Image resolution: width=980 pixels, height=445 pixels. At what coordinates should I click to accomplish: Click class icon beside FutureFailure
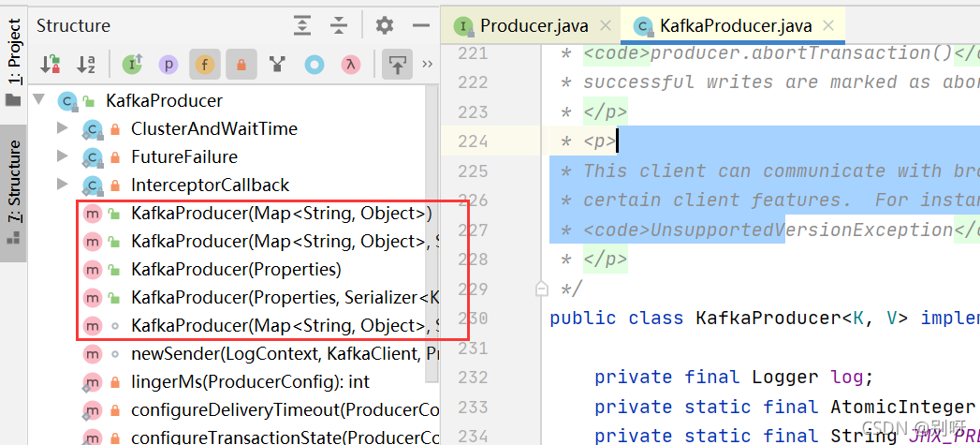[x=93, y=156]
